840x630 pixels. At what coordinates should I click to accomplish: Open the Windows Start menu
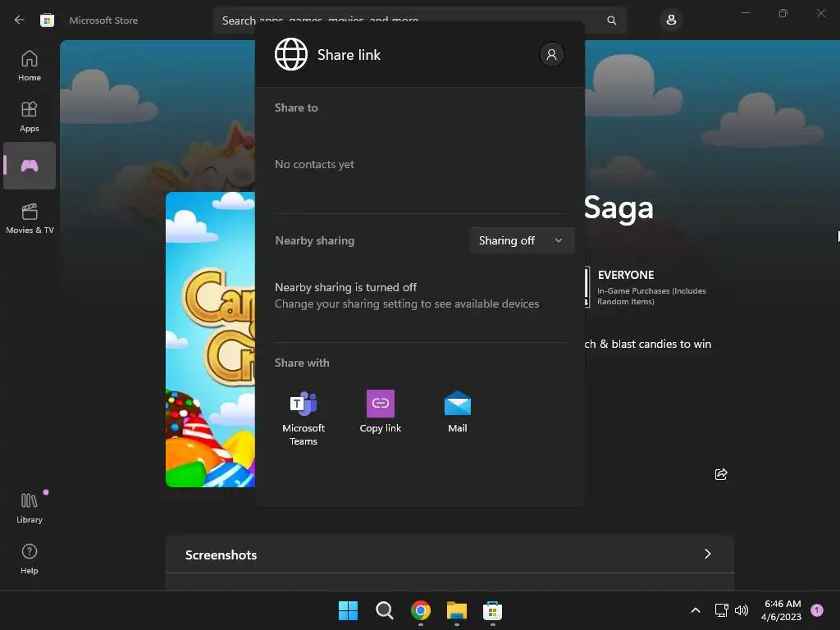point(348,610)
